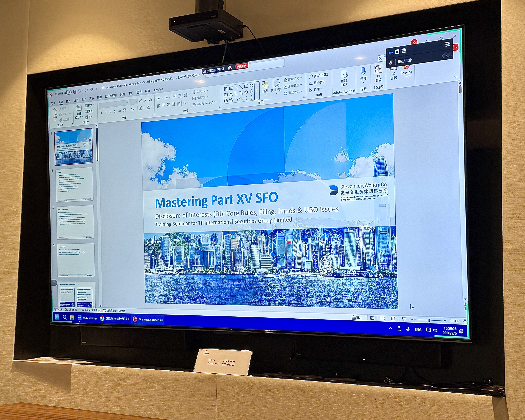
Task: Toggle the microphone mute in the meeting overlay
Action: pyautogui.click(x=391, y=63)
